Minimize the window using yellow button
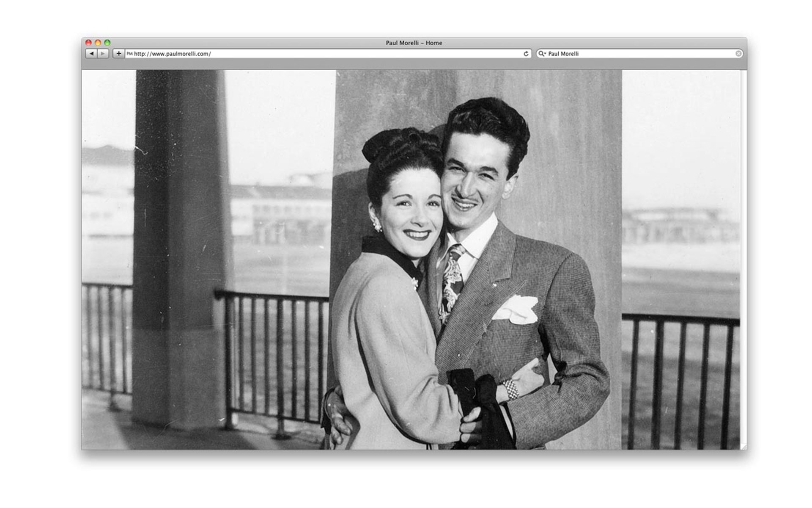Image resolution: width=812 pixels, height=508 pixels. click(x=98, y=43)
